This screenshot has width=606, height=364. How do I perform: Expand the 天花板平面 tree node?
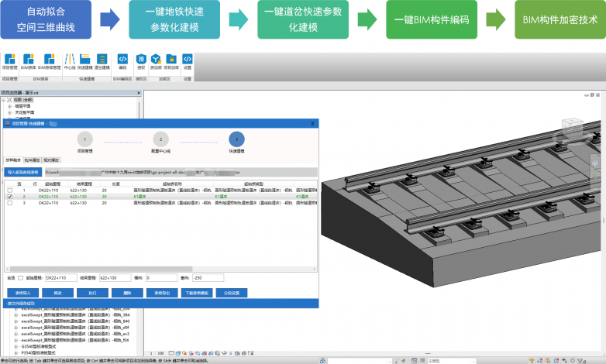[9, 112]
